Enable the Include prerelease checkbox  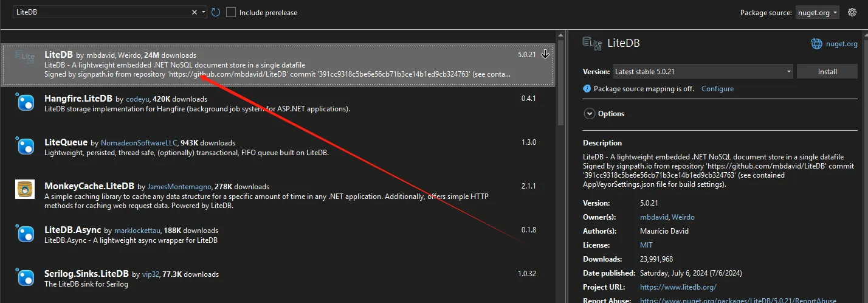pyautogui.click(x=231, y=12)
